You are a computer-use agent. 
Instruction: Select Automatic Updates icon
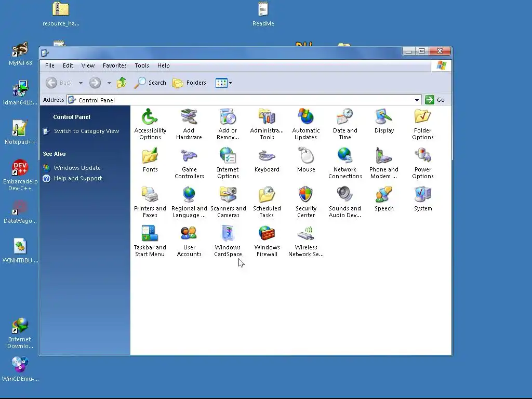pos(305,124)
